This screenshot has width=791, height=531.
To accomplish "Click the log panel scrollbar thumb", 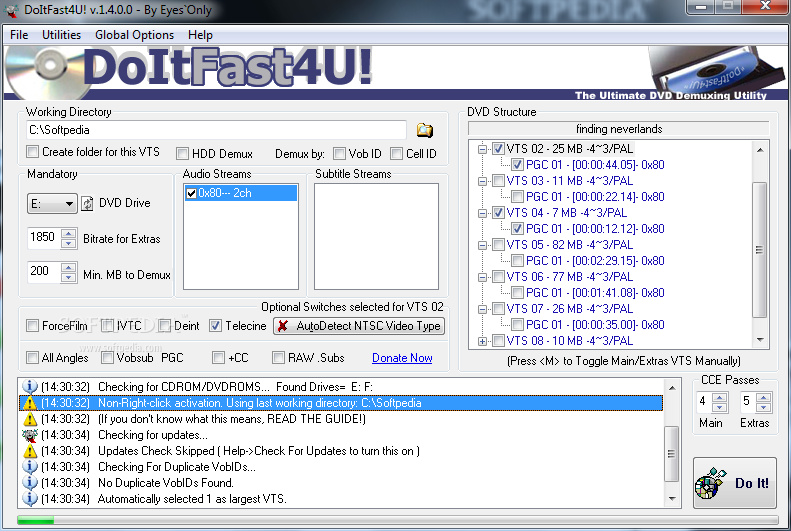I will [671, 453].
